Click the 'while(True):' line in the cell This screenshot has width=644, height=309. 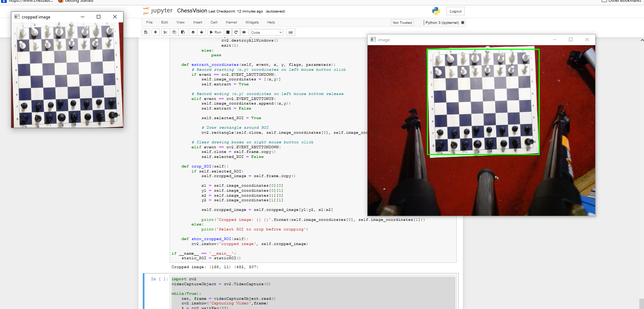coord(186,294)
